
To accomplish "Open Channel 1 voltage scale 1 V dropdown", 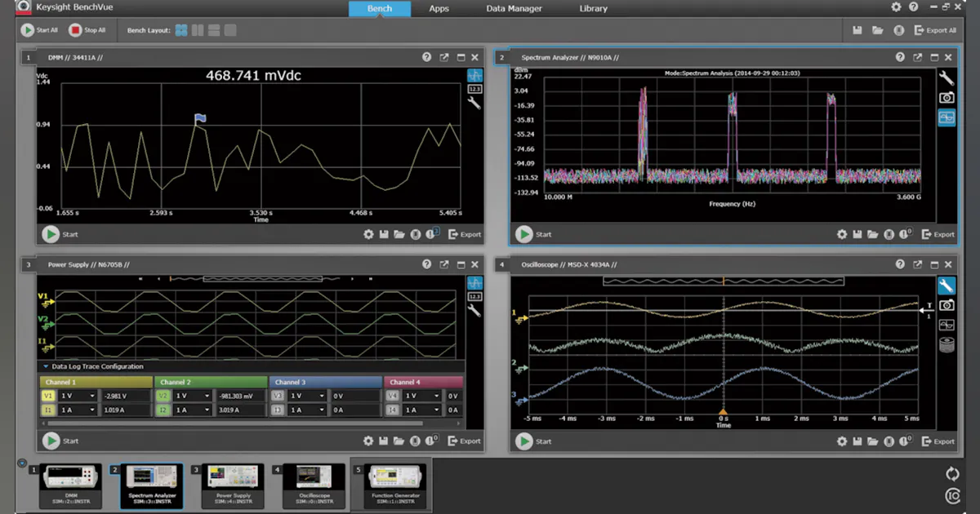I will click(x=78, y=396).
